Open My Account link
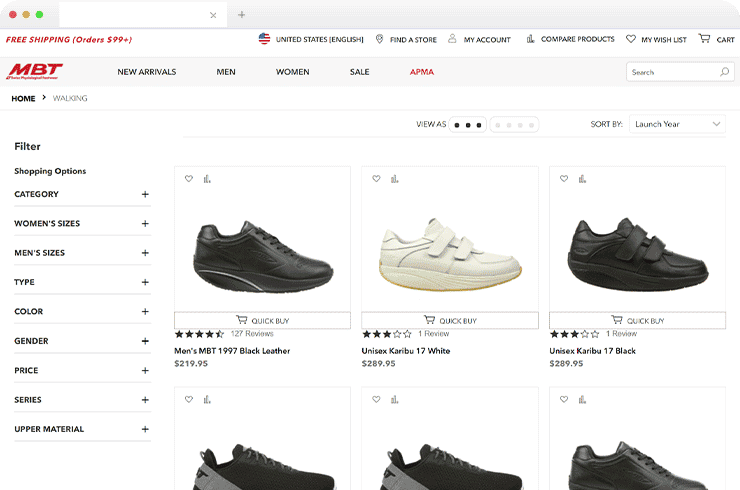This screenshot has width=740, height=490. pyautogui.click(x=487, y=40)
